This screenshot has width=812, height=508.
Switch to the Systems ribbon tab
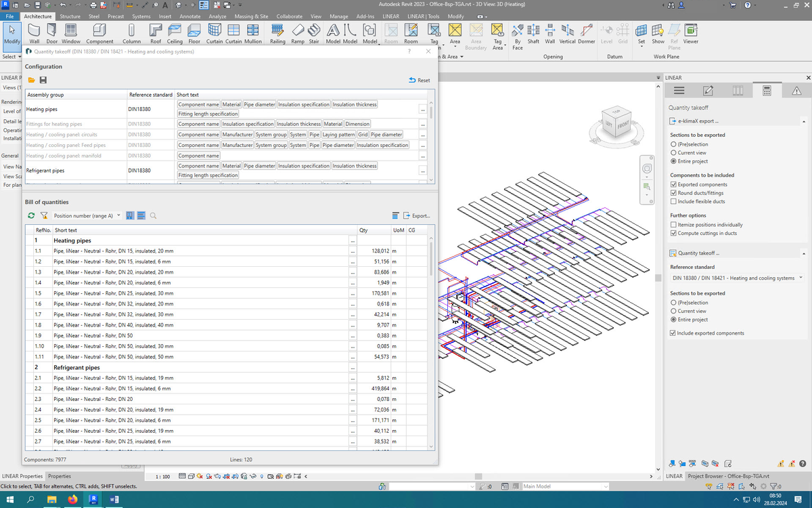point(141,16)
